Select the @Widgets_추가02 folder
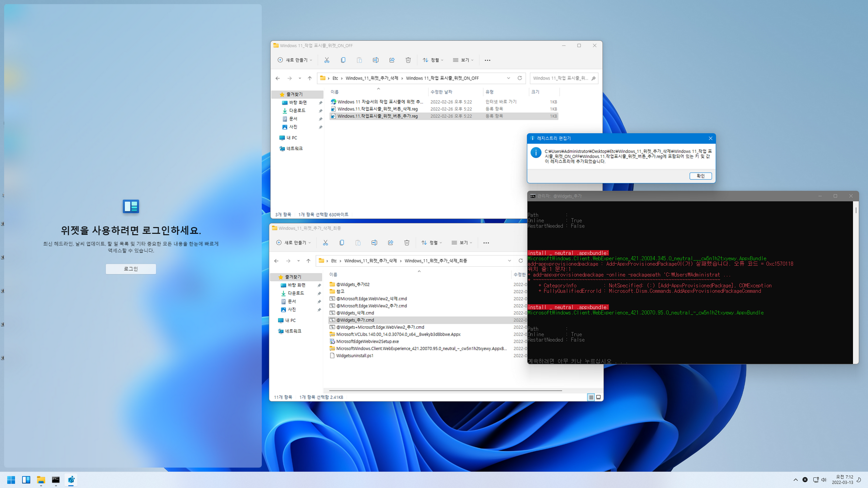 (x=353, y=285)
